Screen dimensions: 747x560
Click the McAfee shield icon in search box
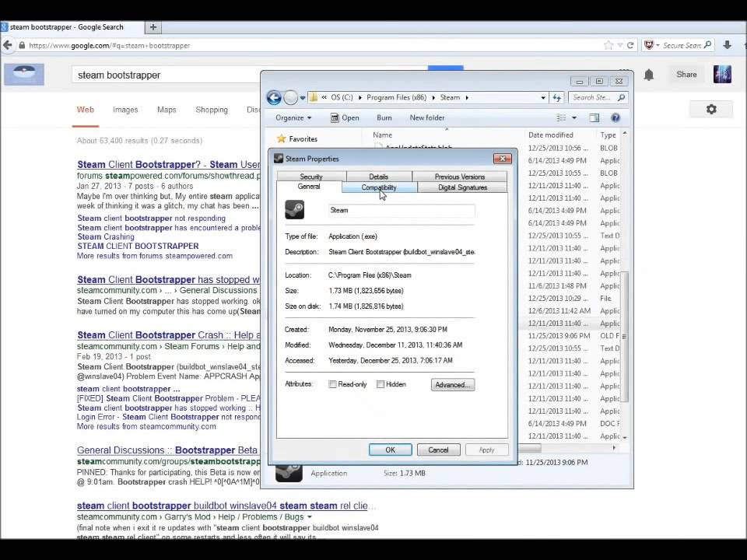coord(649,45)
